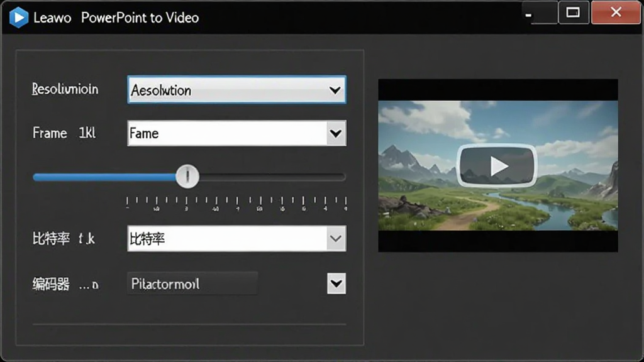Click the Pitactormoil encoder field

point(192,283)
